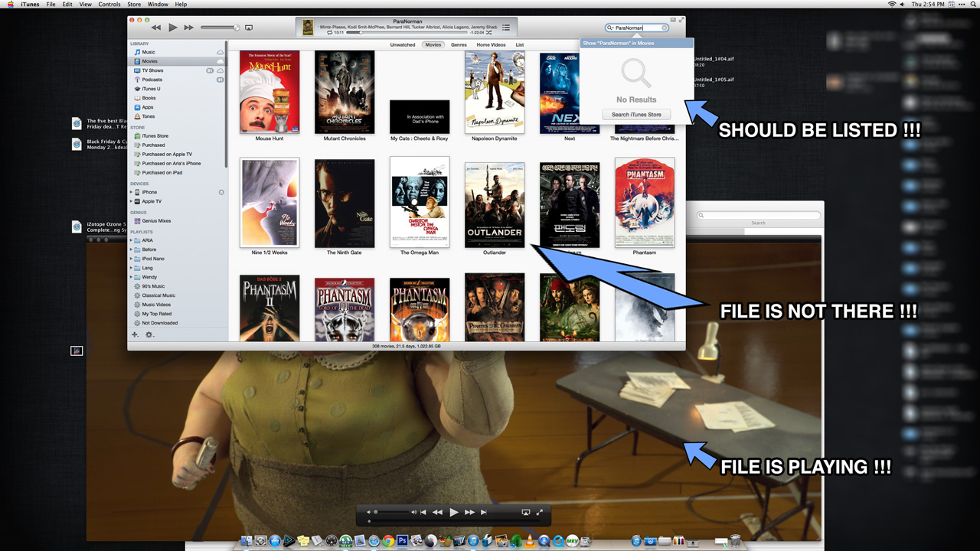Expand the iPod Nano playlist folder

pos(131,259)
